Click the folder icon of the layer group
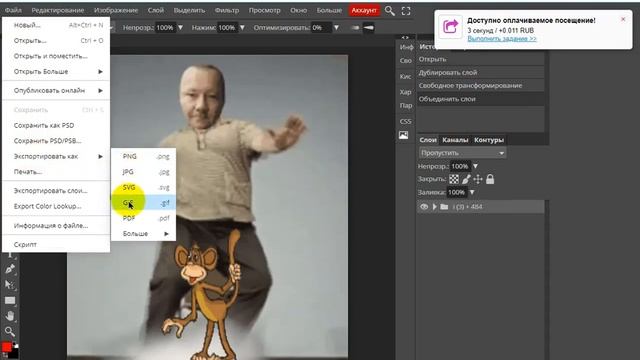Viewport: 640px width, 360px height. tap(444, 207)
